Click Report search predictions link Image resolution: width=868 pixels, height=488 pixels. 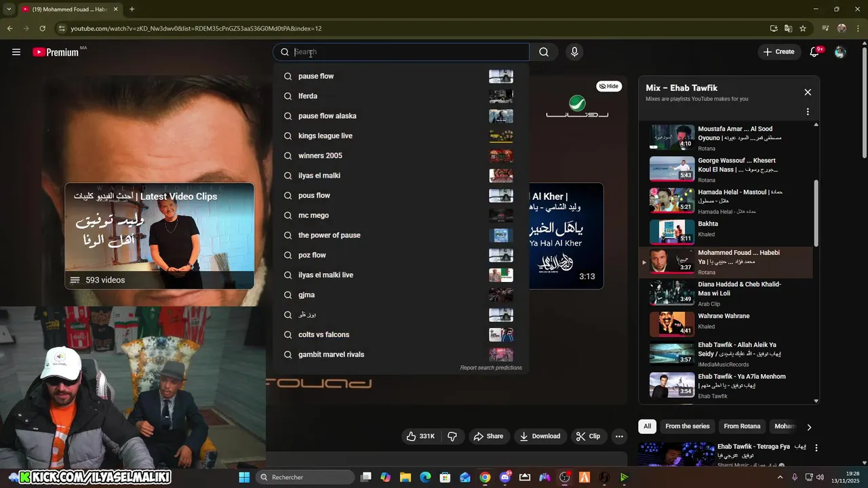(491, 368)
